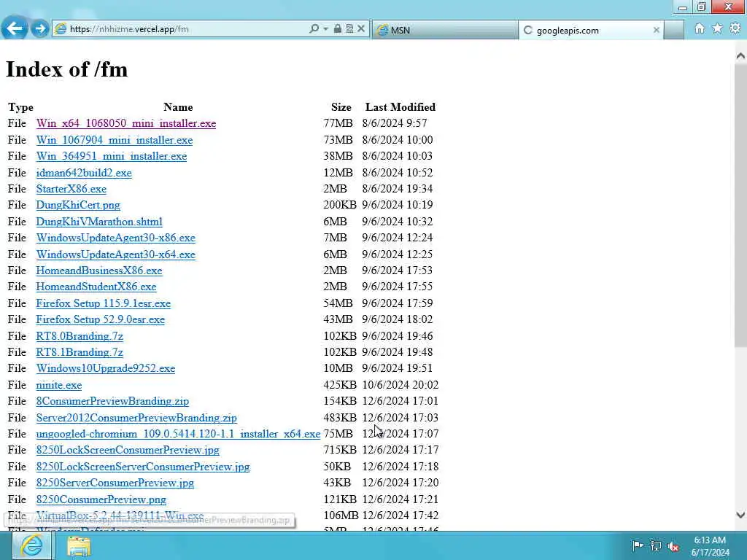Screen dimensions: 747x560
Task: Download Win_x64_1068050_mini_installer.exe
Action: point(125,123)
